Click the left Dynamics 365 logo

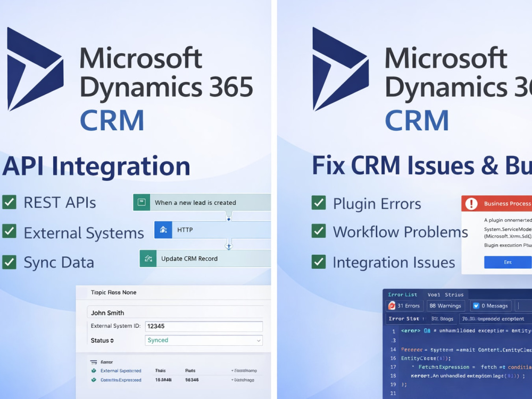pos(35,69)
